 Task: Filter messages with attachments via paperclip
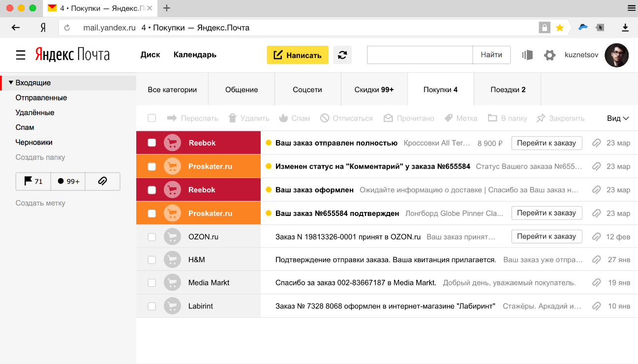[102, 181]
